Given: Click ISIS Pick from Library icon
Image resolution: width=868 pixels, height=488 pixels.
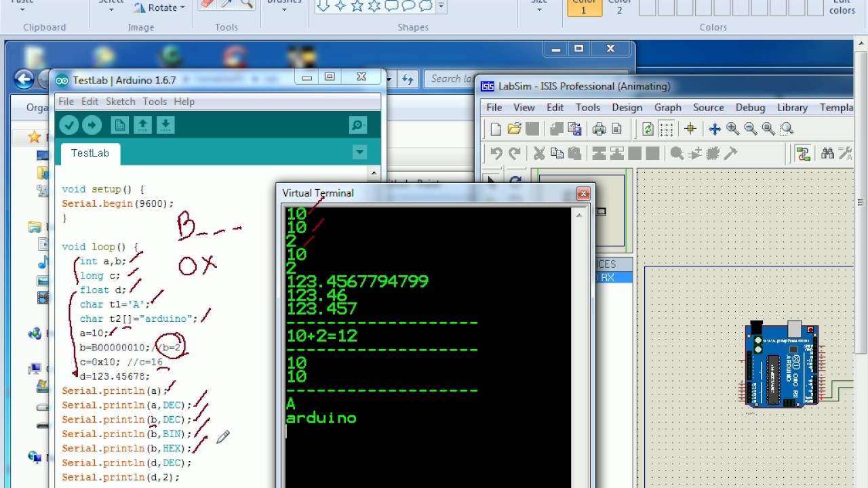Looking at the screenshot, I should coord(677,154).
